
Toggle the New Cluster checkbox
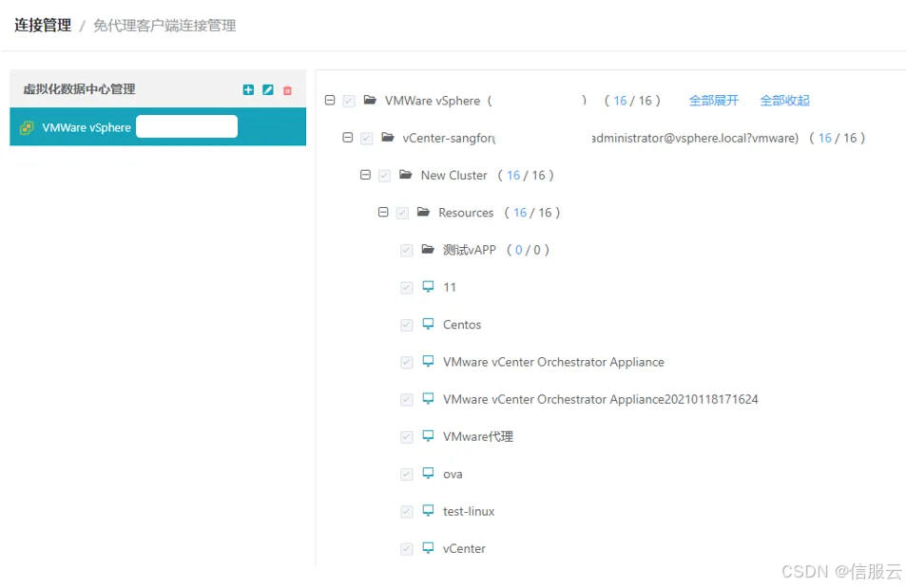(x=384, y=176)
